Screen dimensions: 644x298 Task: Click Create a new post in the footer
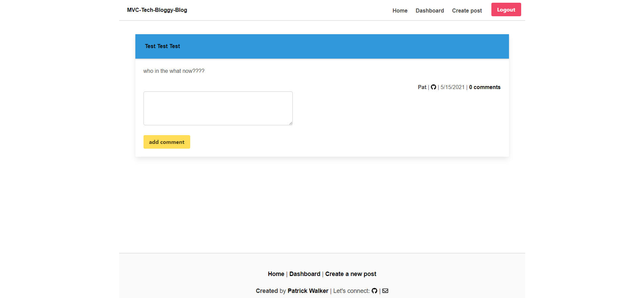pos(351,274)
